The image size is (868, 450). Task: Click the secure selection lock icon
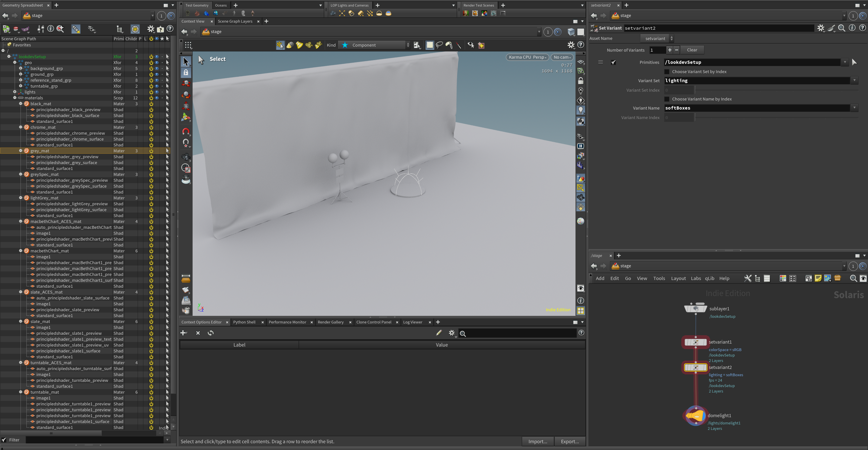coord(186,72)
